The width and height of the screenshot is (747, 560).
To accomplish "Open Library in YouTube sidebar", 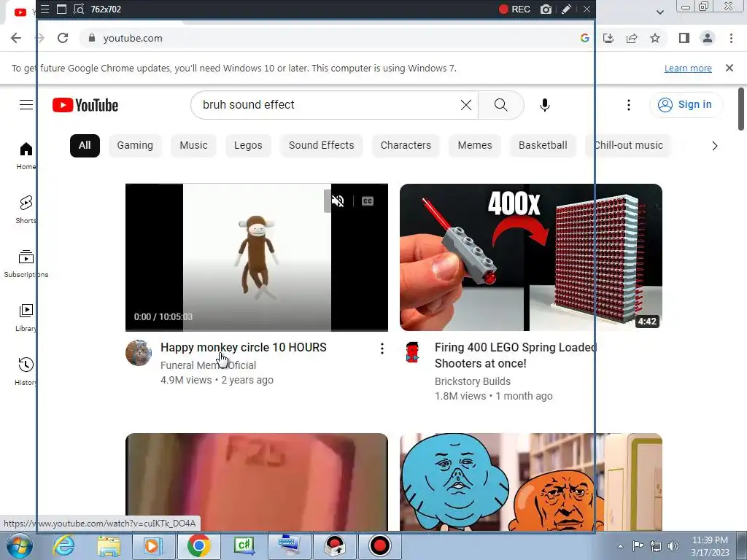I will coord(26,317).
